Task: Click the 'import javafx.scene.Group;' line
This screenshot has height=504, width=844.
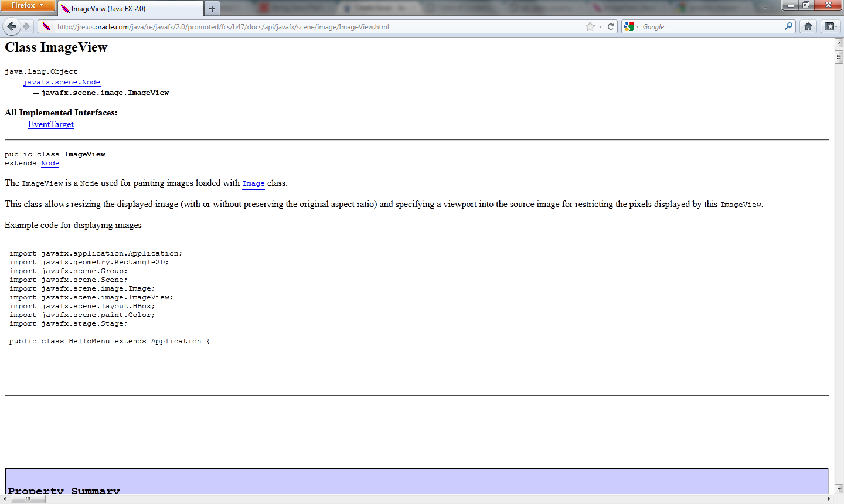Action: [69, 271]
